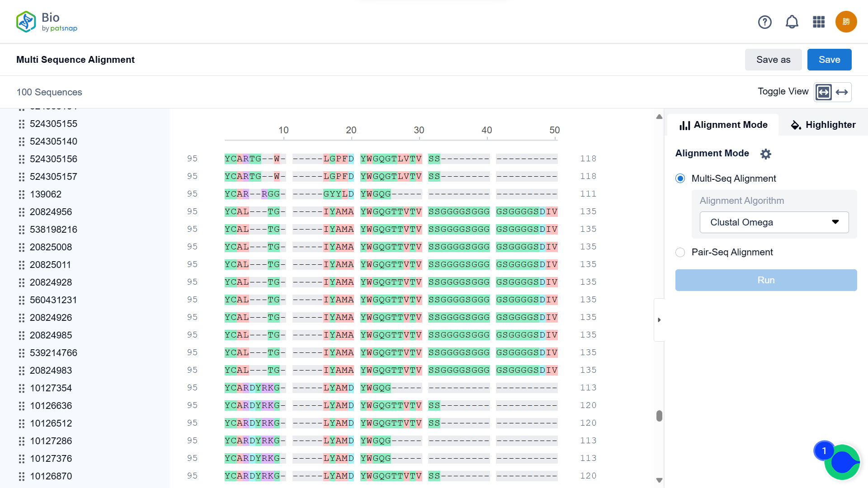Open notifications bell icon
This screenshot has height=488, width=868.
coord(792,22)
